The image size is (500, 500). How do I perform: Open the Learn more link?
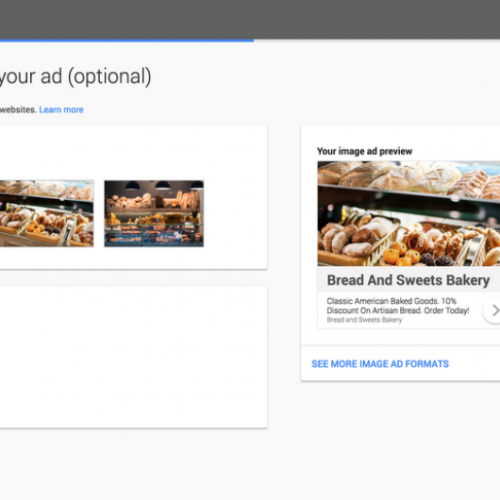click(x=61, y=110)
